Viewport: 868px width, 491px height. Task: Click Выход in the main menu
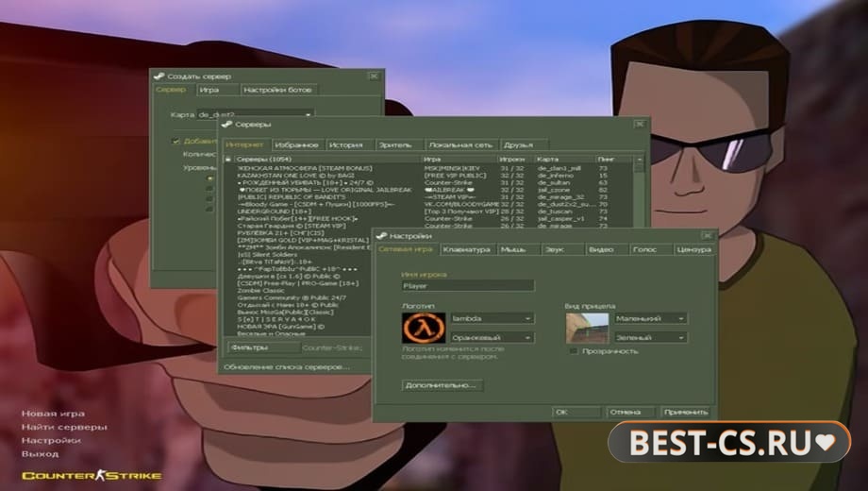(x=40, y=453)
